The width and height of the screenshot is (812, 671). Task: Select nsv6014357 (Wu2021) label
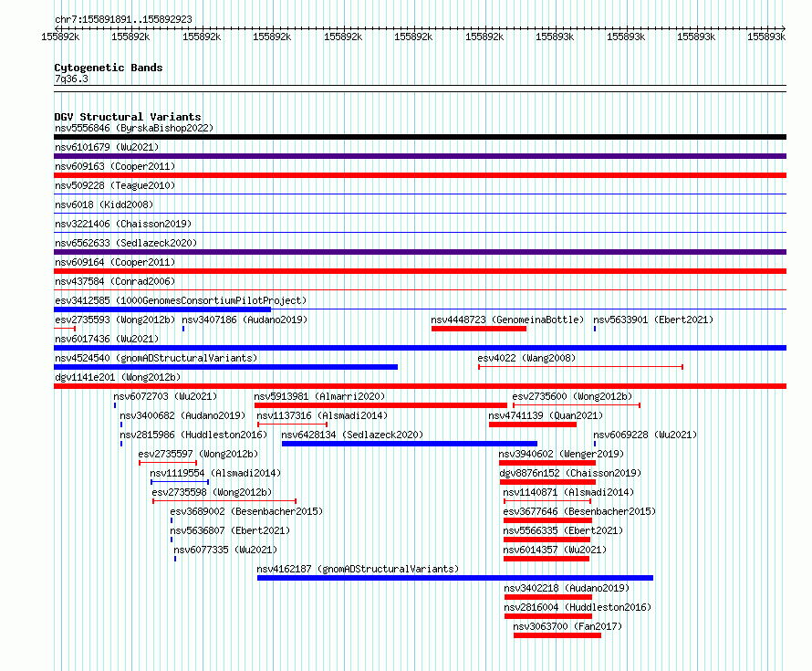coord(555,550)
